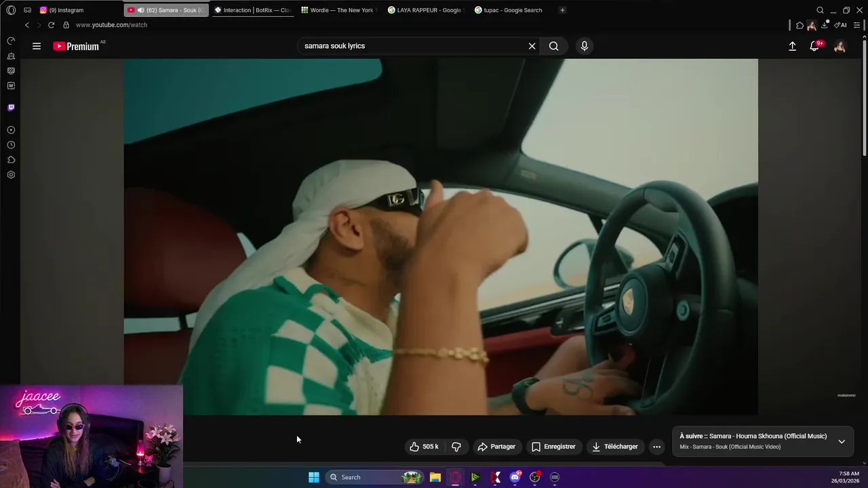This screenshot has width=868, height=488.
Task: Open the sidebar player icon
Action: click(11, 130)
